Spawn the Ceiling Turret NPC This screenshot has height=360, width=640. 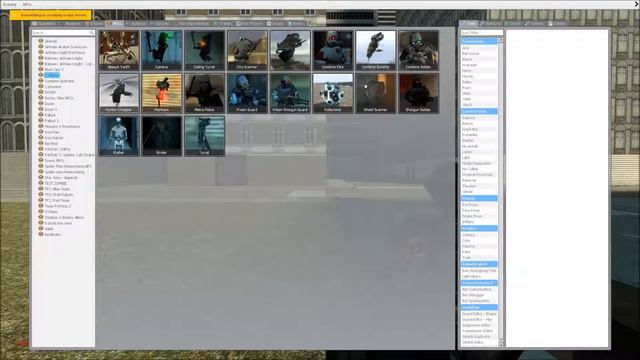point(204,50)
